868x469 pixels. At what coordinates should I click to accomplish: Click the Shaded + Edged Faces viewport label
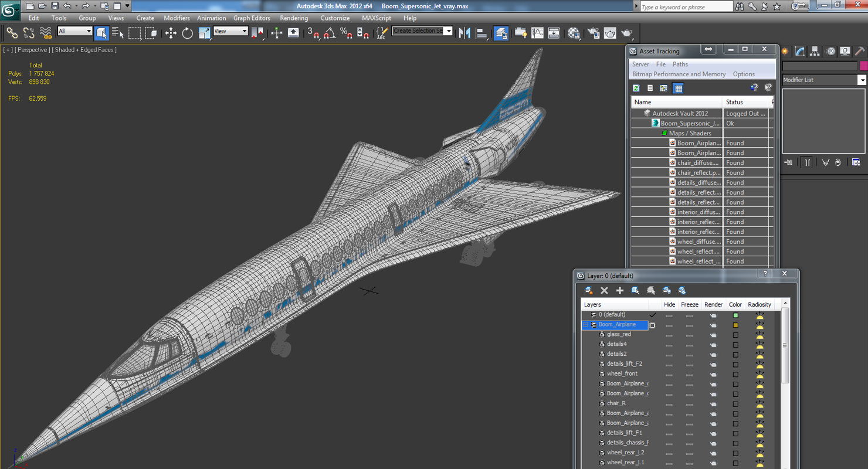(x=84, y=50)
